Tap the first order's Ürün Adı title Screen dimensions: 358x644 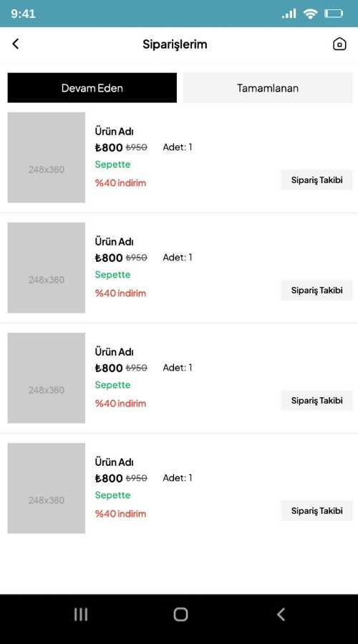tap(115, 132)
